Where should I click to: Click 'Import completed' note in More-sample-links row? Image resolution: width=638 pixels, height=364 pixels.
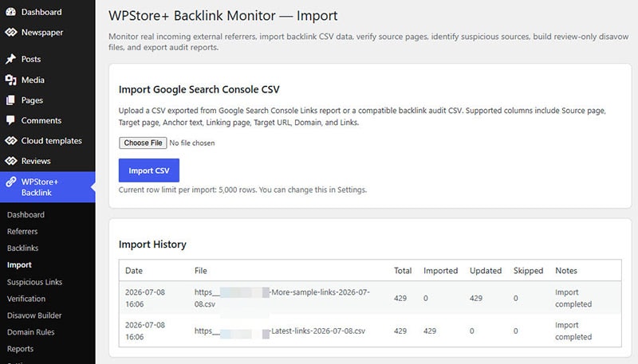coord(573,298)
